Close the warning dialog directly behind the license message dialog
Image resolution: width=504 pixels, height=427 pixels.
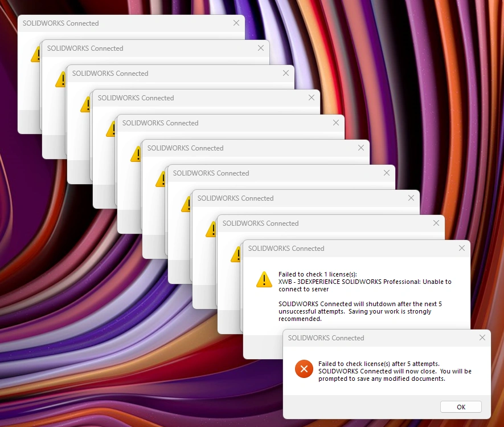tap(436, 223)
